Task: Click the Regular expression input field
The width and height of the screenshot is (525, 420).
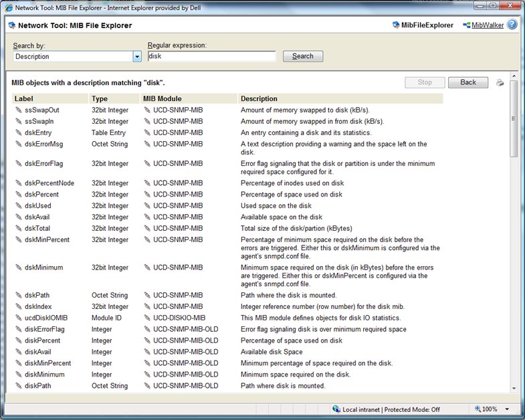Action: (211, 57)
